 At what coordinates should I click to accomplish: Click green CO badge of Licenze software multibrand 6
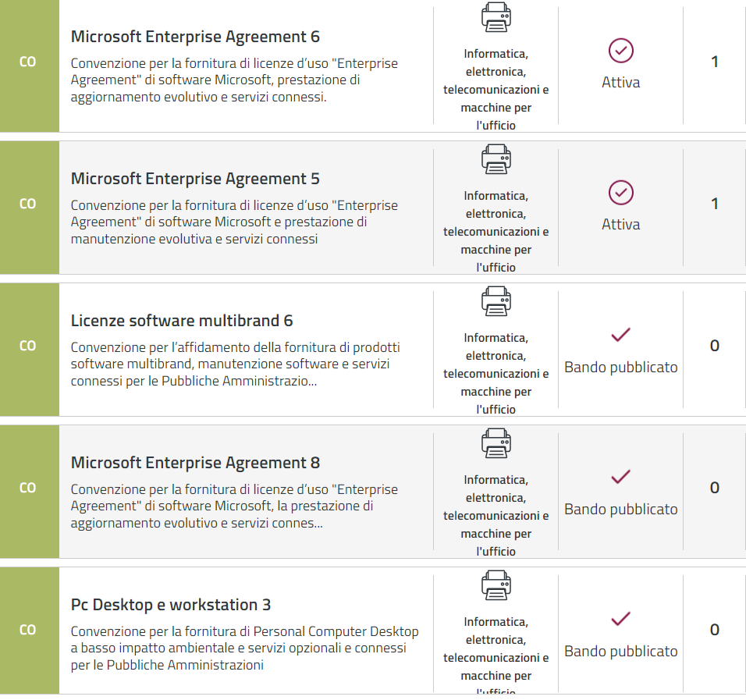28,346
